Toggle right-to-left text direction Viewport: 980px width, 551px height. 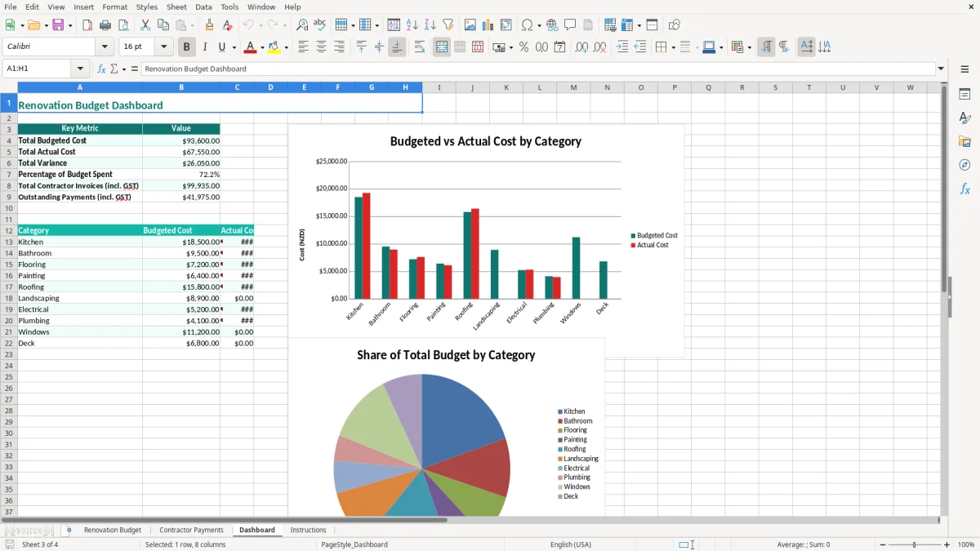click(784, 47)
